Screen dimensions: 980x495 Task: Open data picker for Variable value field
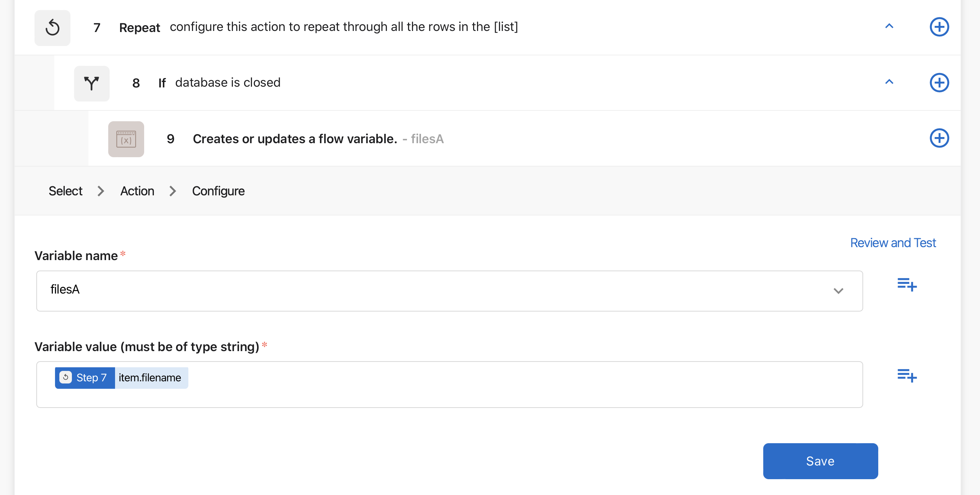click(x=907, y=376)
